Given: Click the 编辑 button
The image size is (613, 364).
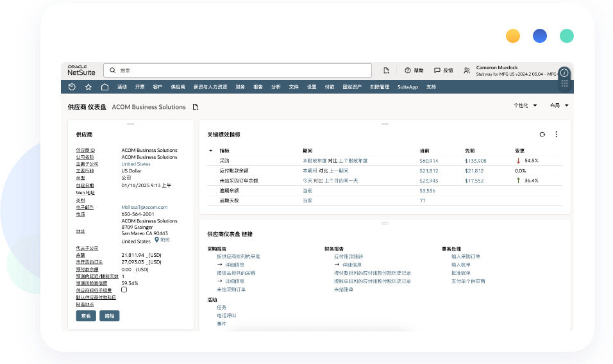Looking at the screenshot, I should coord(109,315).
